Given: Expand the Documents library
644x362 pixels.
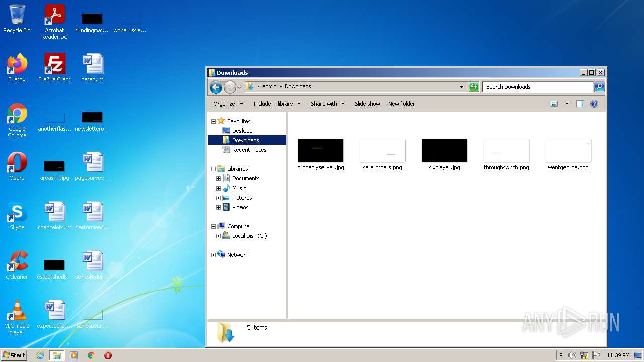Looking at the screenshot, I should 218,178.
